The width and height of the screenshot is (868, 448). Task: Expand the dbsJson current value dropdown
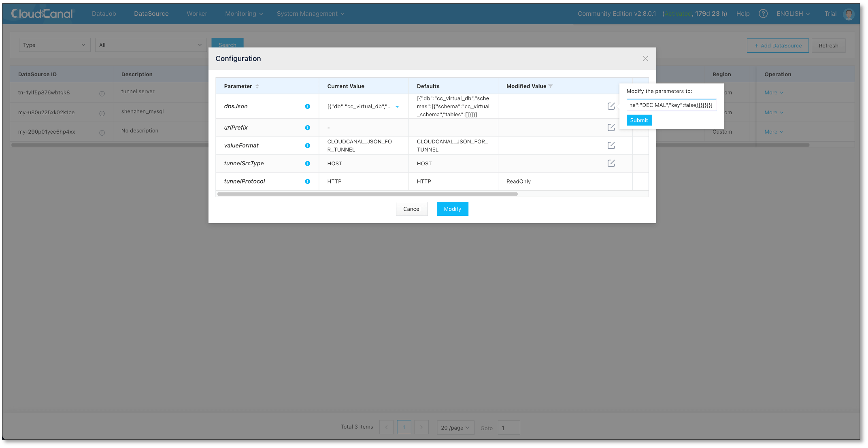pyautogui.click(x=398, y=107)
